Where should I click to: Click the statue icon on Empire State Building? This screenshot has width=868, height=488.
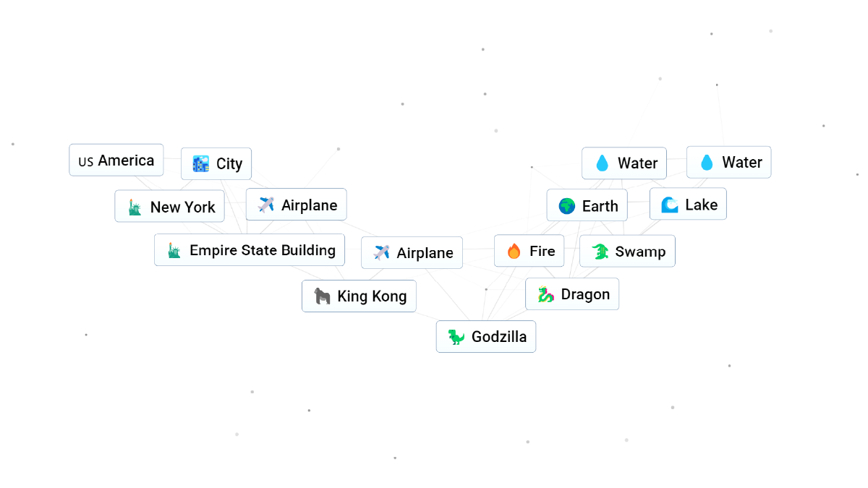(x=174, y=250)
